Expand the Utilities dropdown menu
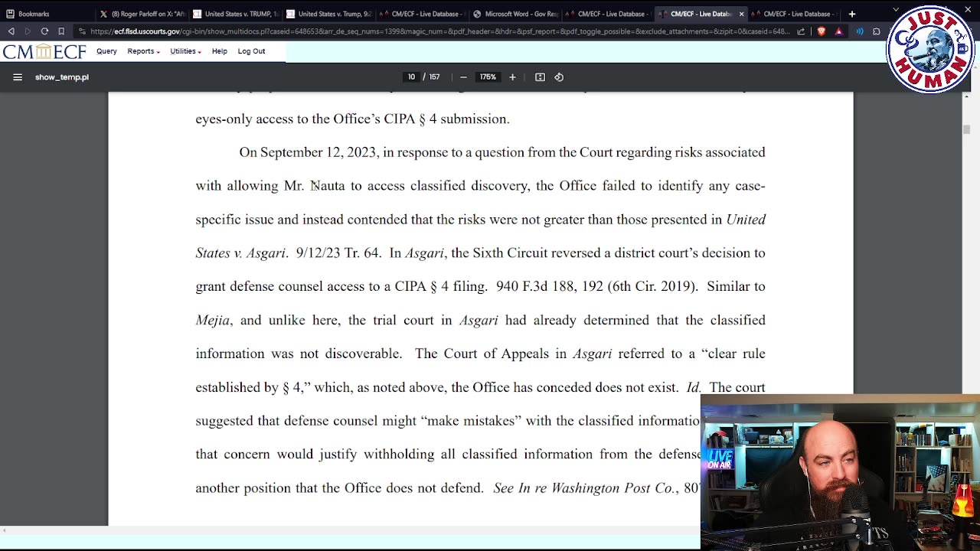The width and height of the screenshot is (980, 551). pos(185,51)
